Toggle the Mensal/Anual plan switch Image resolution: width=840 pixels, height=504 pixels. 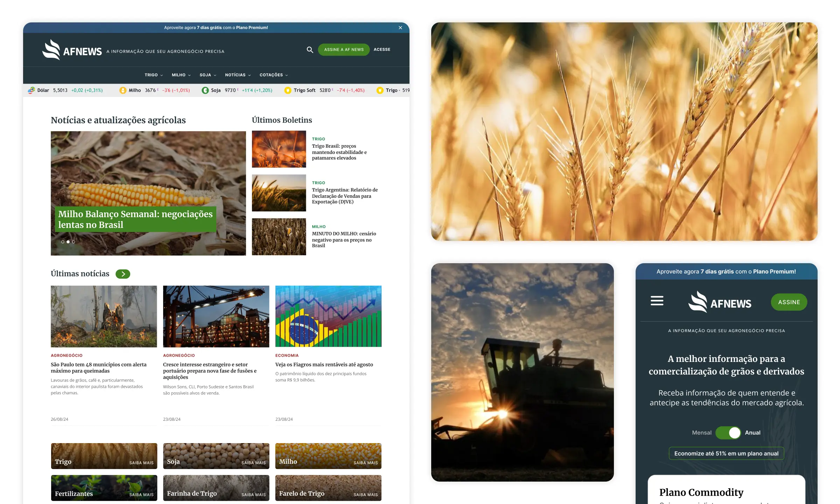(728, 433)
